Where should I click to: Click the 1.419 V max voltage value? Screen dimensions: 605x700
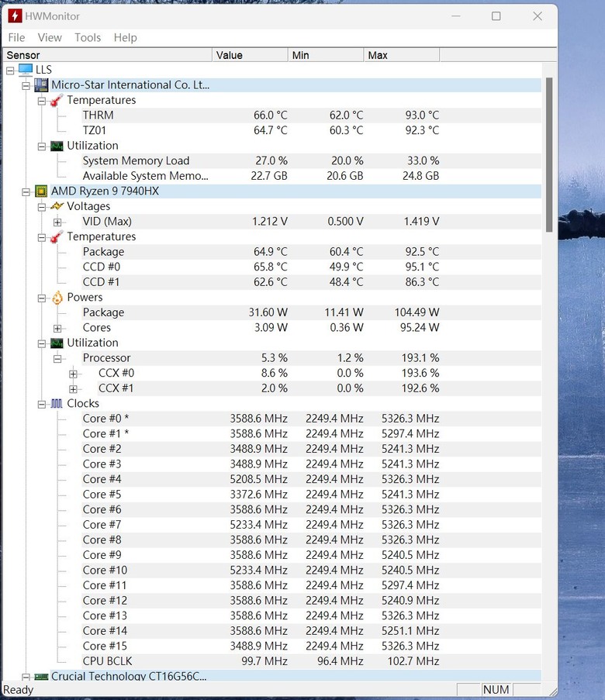(422, 222)
